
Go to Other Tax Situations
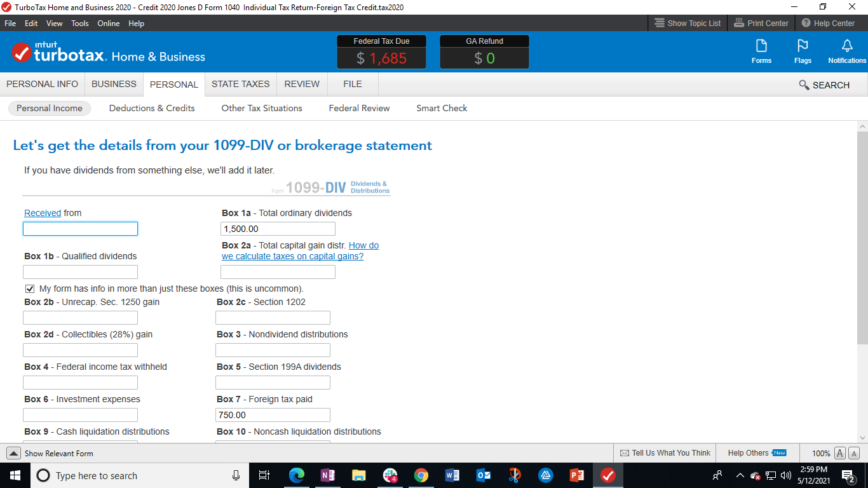(x=262, y=108)
